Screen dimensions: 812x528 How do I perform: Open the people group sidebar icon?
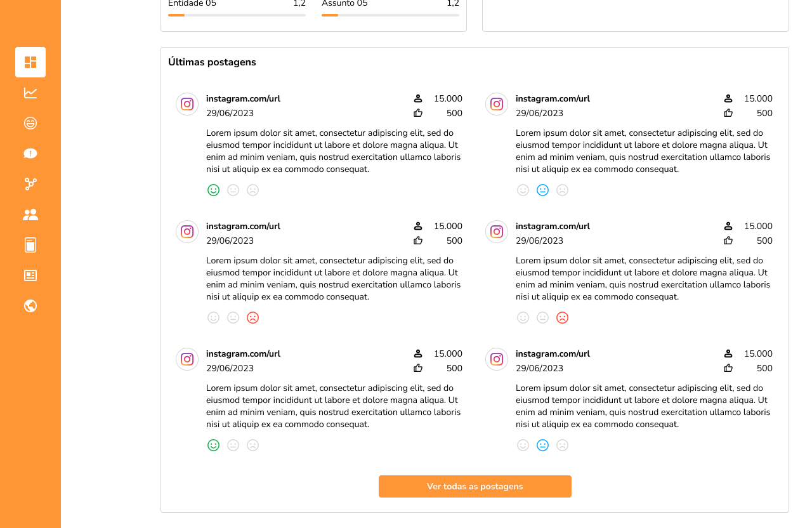pyautogui.click(x=30, y=214)
